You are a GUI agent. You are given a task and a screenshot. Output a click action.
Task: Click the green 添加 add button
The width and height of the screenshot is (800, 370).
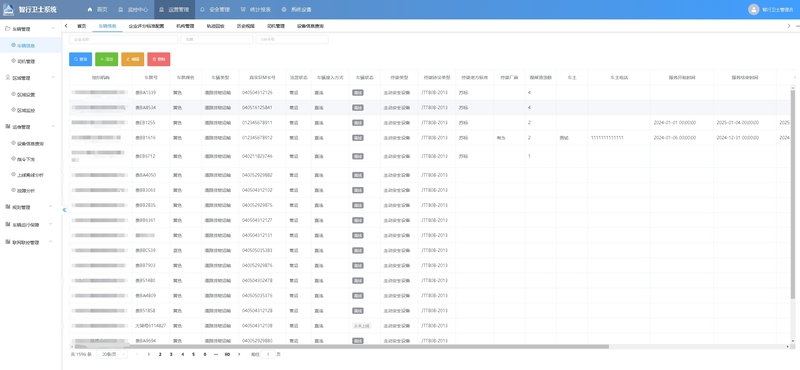(107, 59)
